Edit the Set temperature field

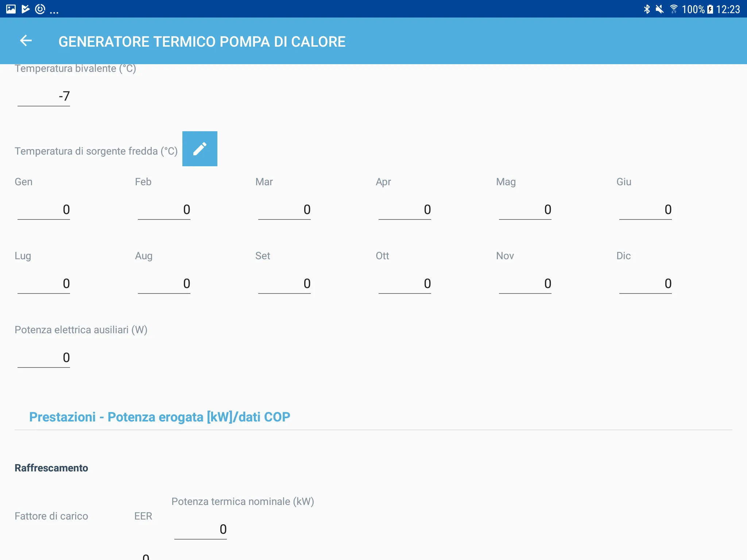click(285, 284)
